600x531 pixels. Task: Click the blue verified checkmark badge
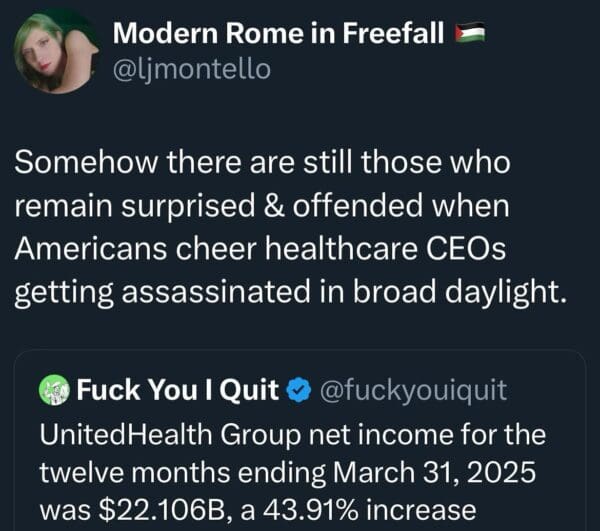coord(300,391)
